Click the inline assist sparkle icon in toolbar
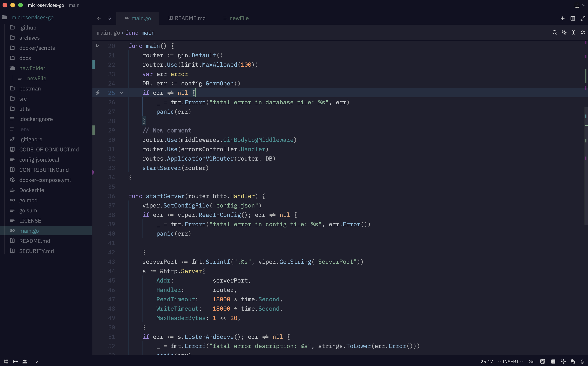 [564, 32]
